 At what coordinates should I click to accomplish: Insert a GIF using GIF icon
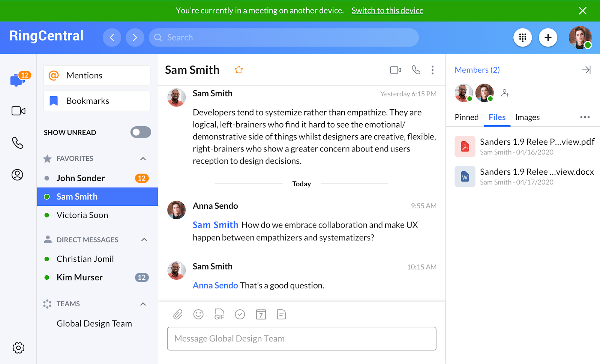pyautogui.click(x=219, y=314)
